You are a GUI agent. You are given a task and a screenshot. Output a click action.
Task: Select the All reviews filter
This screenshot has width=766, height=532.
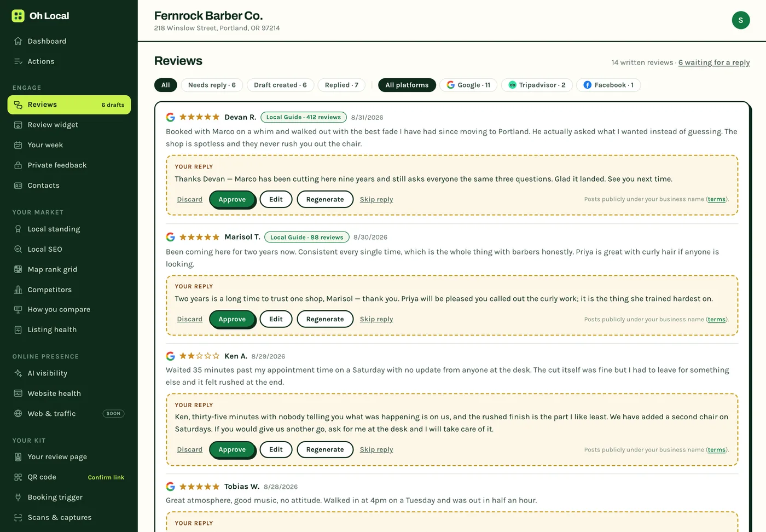[x=166, y=85]
